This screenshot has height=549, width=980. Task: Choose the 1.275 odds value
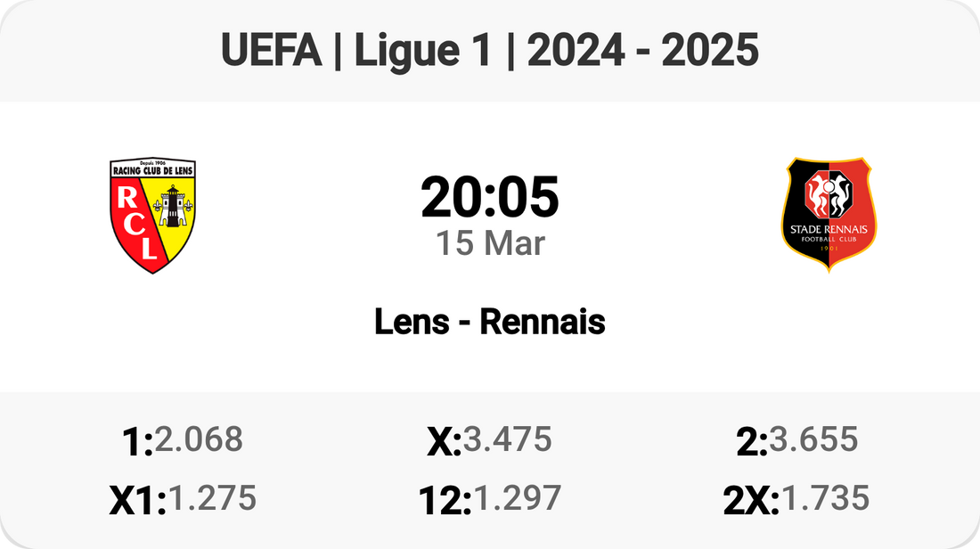point(212,498)
